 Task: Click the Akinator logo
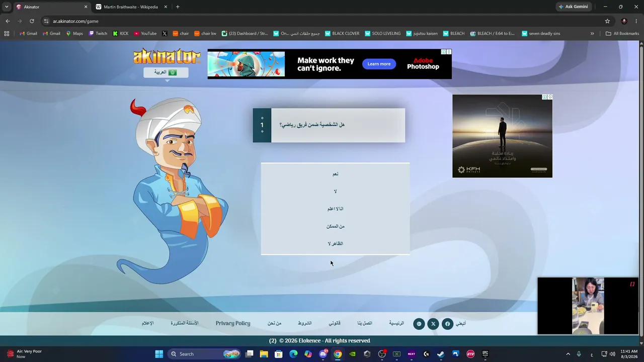(x=167, y=56)
